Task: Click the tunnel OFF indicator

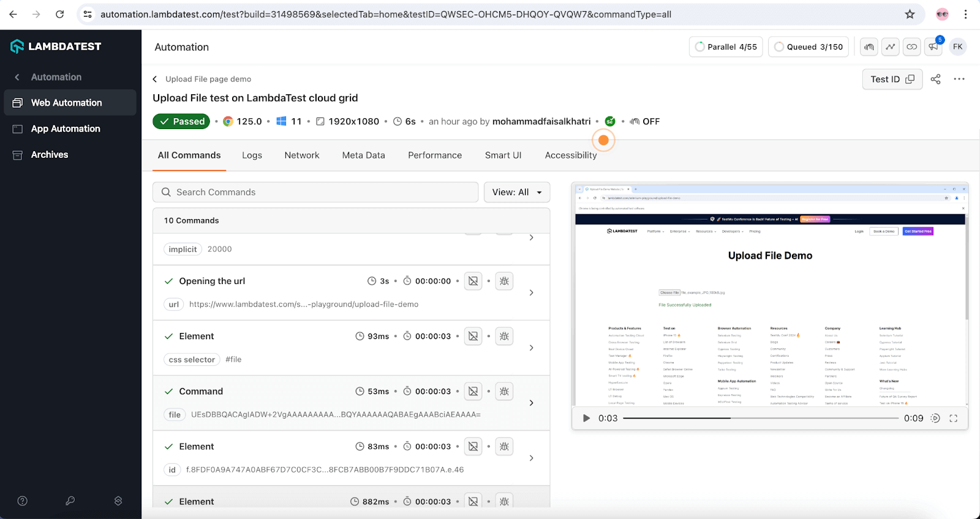Action: tap(645, 121)
